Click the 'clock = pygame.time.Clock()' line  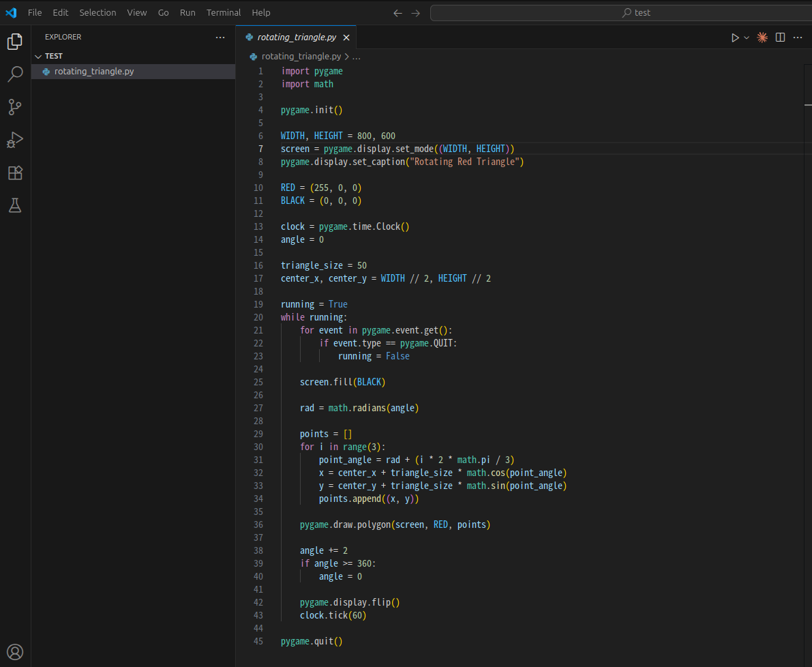pos(345,227)
